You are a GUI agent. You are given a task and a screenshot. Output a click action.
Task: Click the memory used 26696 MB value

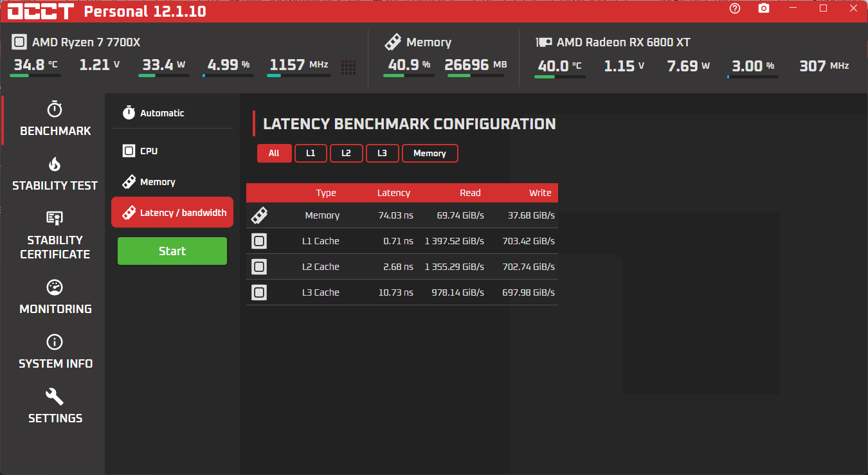[x=476, y=65]
